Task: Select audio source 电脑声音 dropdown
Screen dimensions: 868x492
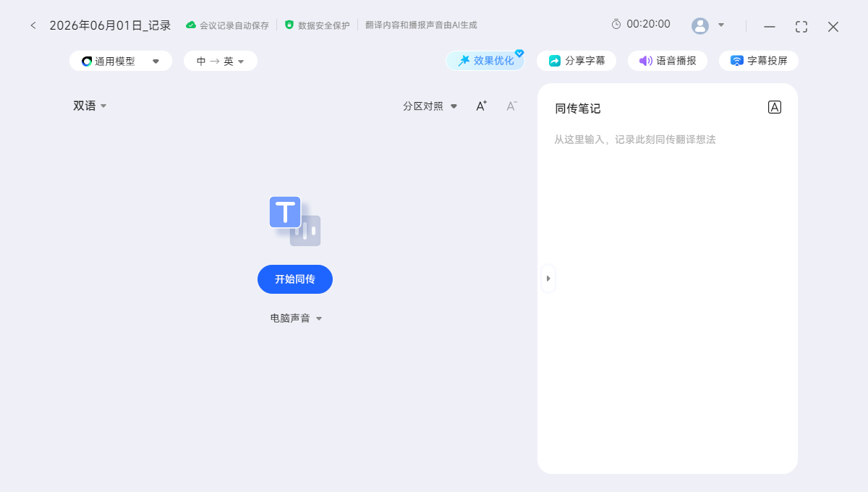Action: (x=296, y=318)
